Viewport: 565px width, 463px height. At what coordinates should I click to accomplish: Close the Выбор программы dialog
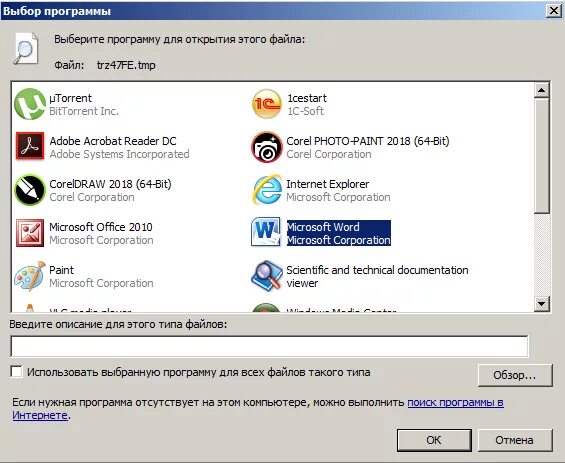tap(554, 11)
